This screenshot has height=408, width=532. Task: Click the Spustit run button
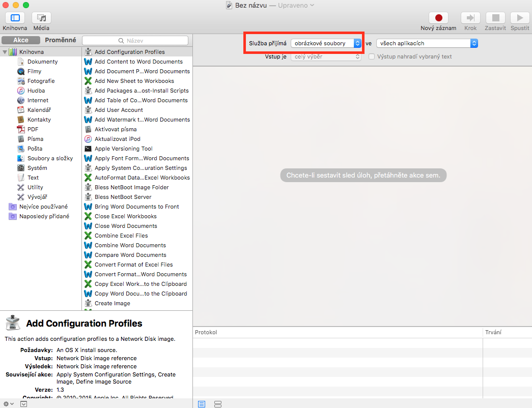coord(520,18)
